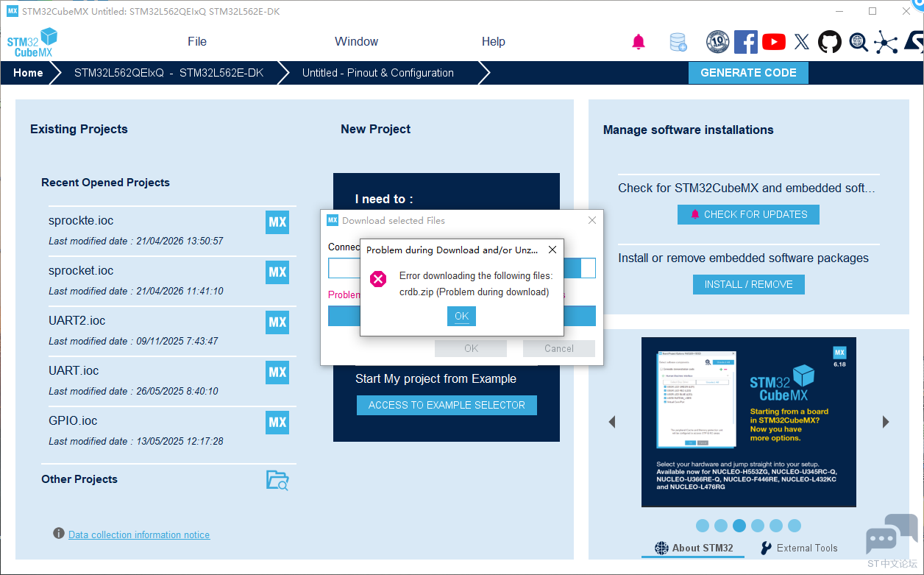This screenshot has height=575, width=924.
Task: Click the chat bubble forum icon
Action: pos(892,536)
